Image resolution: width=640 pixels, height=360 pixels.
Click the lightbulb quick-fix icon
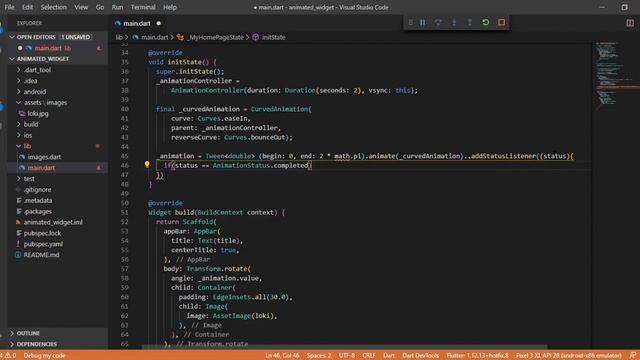tap(147, 164)
